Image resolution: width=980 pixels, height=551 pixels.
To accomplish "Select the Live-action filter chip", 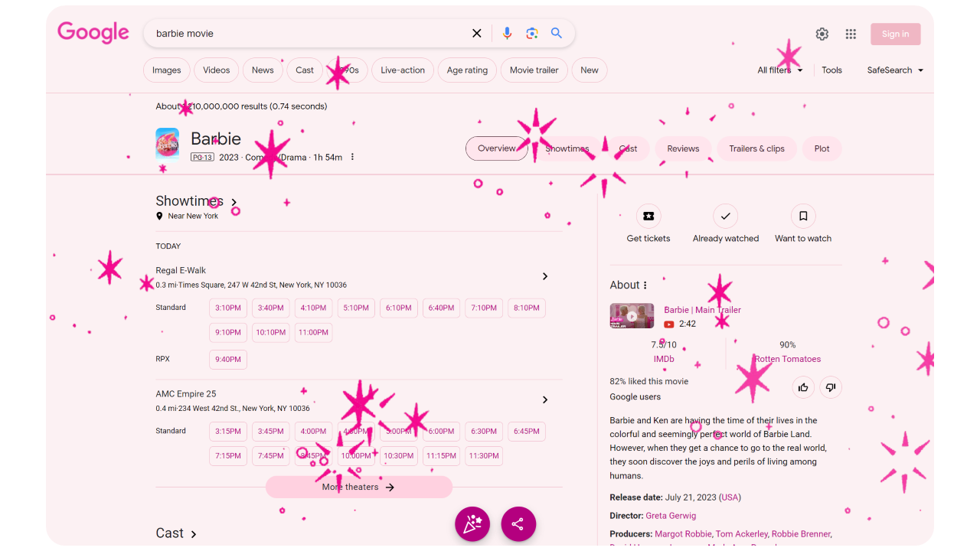I will tap(403, 70).
